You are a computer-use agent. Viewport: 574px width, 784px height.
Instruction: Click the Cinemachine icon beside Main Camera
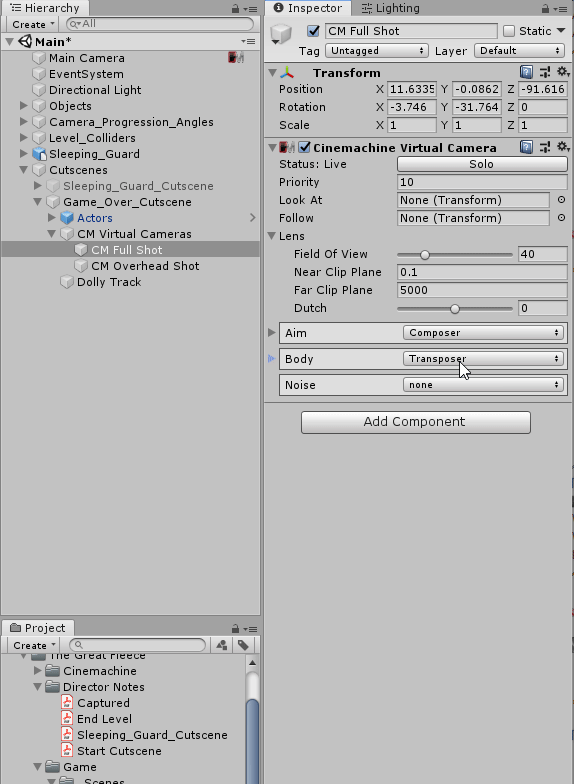tap(236, 58)
